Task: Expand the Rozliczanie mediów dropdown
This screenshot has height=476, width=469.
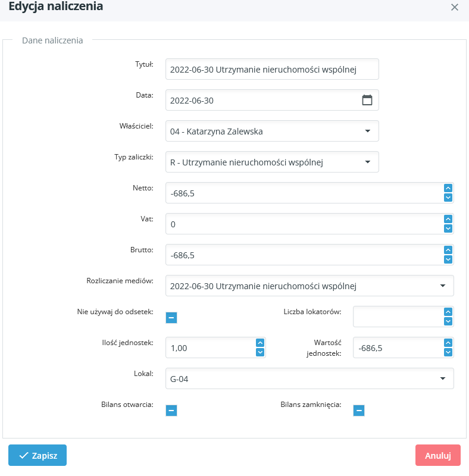Action: tap(442, 286)
